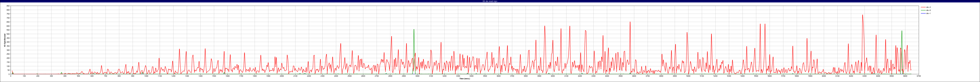Click the 6700 tick on the x-axis
The image size is (980, 82).
tap(919, 76)
